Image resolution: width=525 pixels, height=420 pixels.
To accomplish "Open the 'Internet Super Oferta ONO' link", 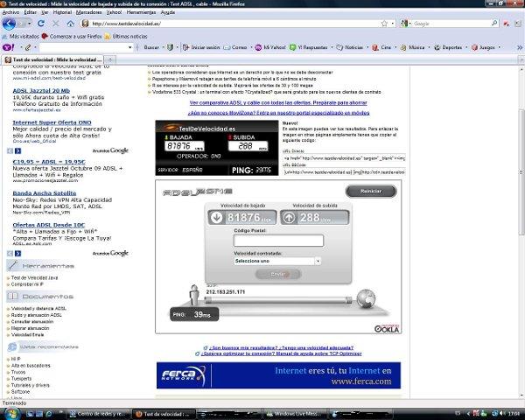I will (x=52, y=122).
